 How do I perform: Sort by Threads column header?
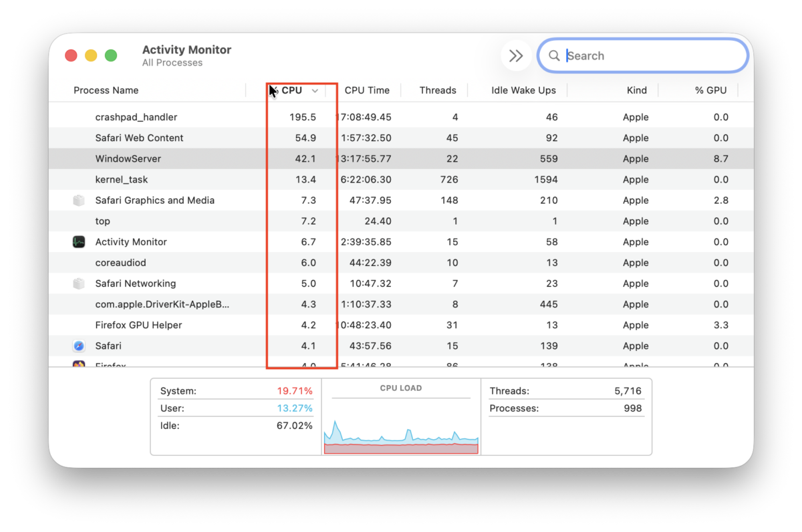(x=438, y=90)
